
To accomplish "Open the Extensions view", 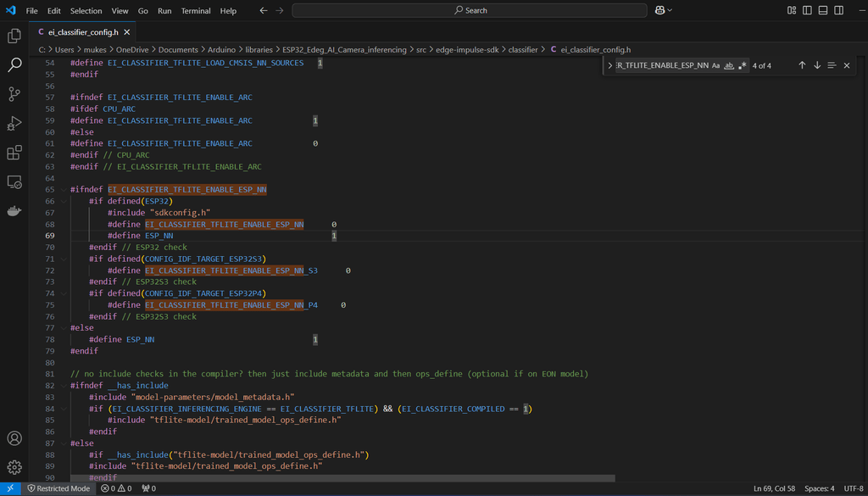I will click(x=14, y=153).
